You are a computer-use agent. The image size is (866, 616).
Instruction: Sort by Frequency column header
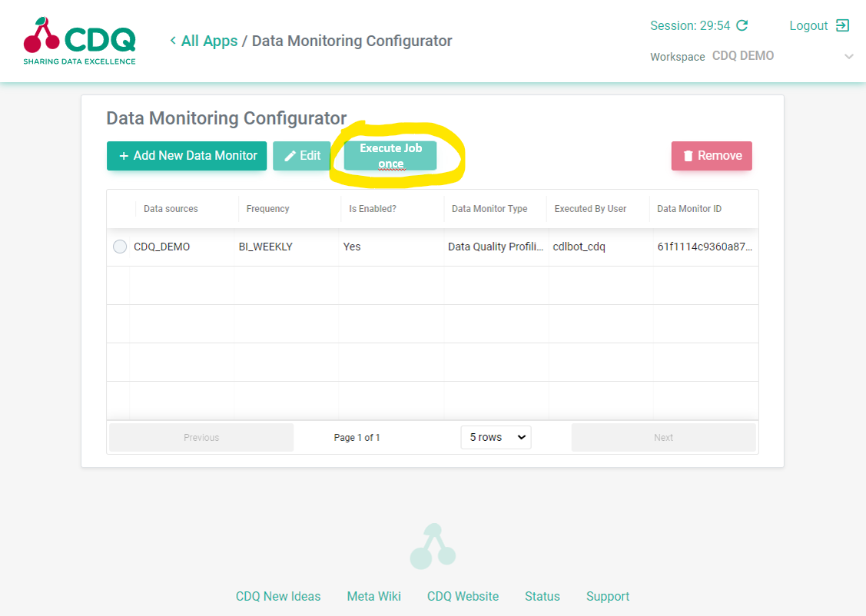268,209
